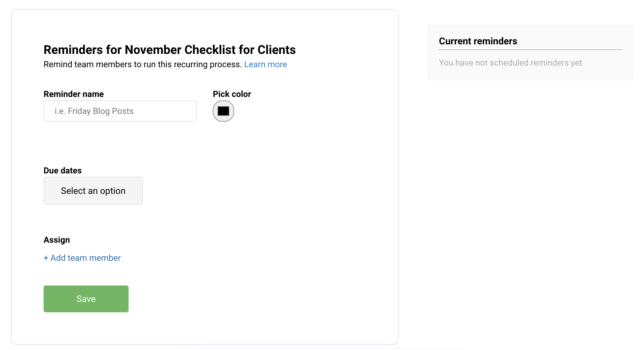Click the black square inside the color picker
The height and width of the screenshot is (350, 644).
click(223, 111)
